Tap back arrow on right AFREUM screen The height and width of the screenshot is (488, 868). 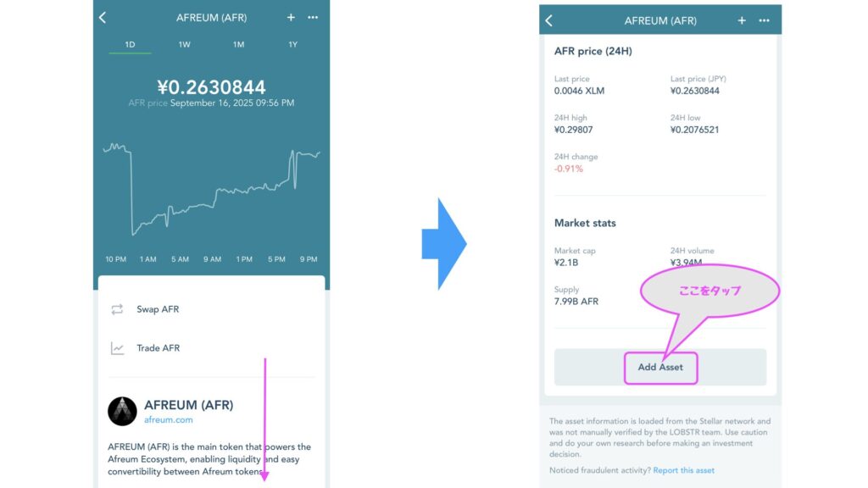[x=549, y=21]
